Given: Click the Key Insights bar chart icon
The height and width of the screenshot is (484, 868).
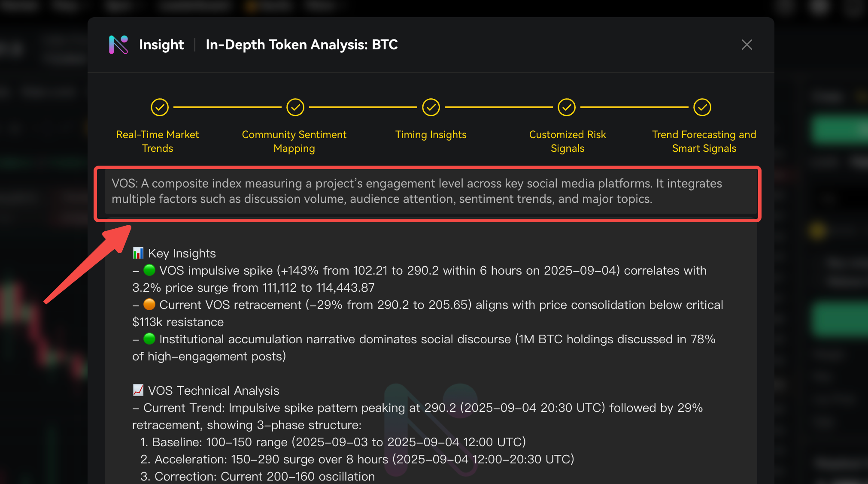Looking at the screenshot, I should tap(138, 253).
